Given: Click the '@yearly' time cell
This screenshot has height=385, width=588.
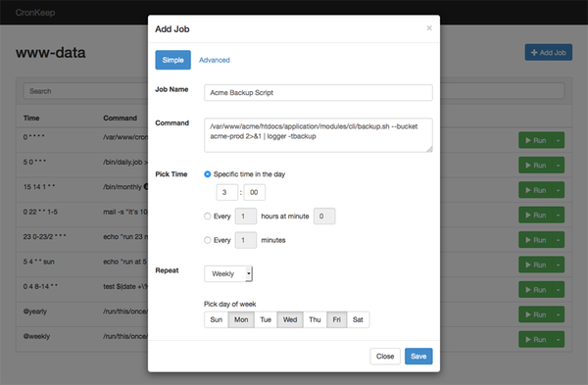Looking at the screenshot, I should click(x=35, y=312).
